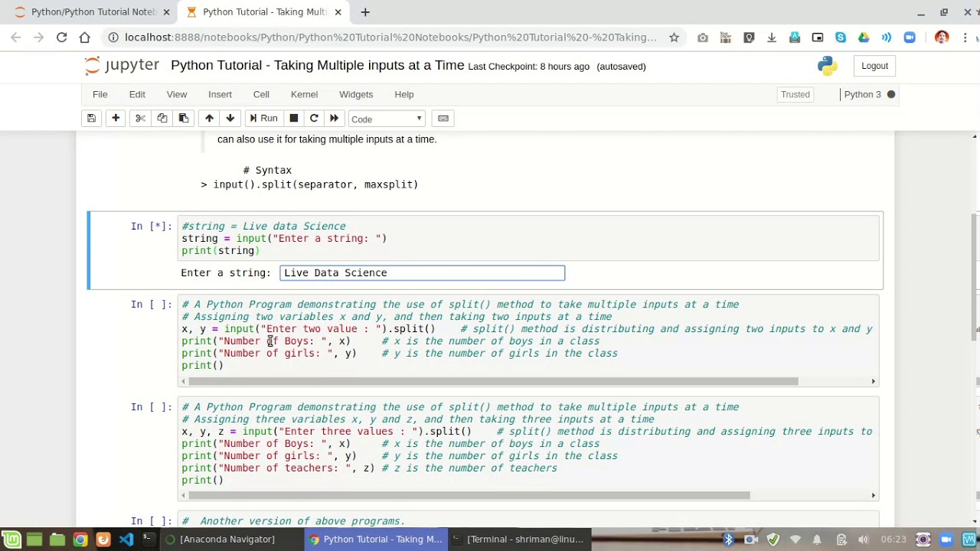Image resolution: width=980 pixels, height=551 pixels.
Task: Click the Trusted notebook indicator
Action: click(x=795, y=94)
